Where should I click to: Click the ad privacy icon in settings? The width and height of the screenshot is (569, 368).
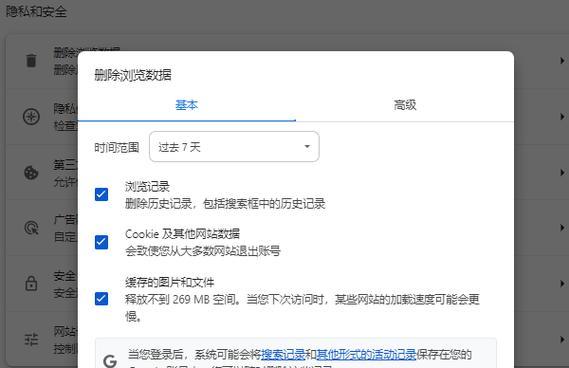pos(31,228)
